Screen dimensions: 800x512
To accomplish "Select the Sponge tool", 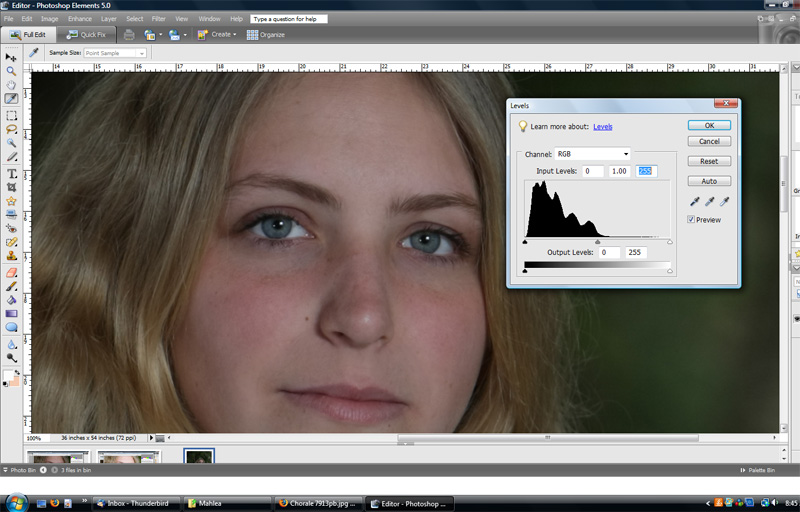I will pos(11,358).
